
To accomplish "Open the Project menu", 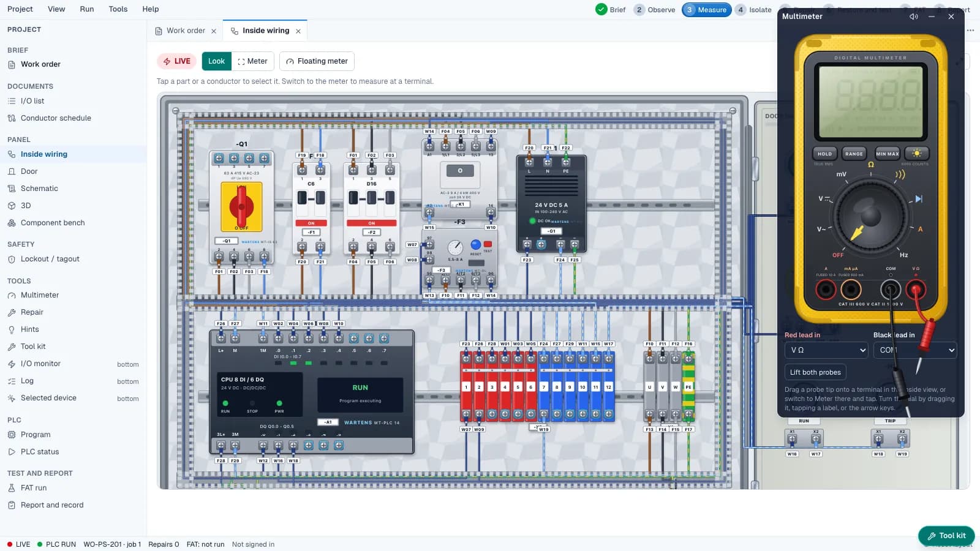I will coord(20,9).
